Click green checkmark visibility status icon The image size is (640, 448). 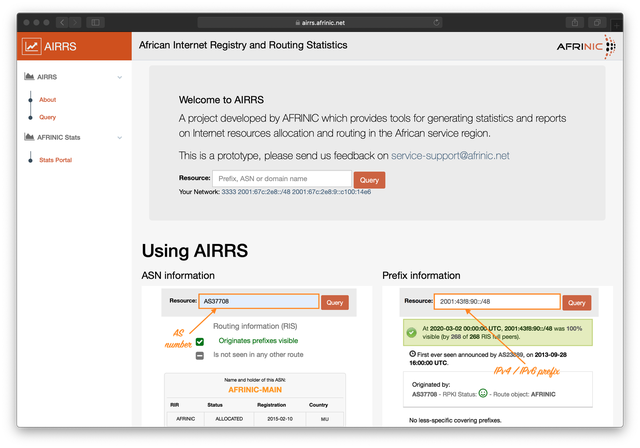411,333
